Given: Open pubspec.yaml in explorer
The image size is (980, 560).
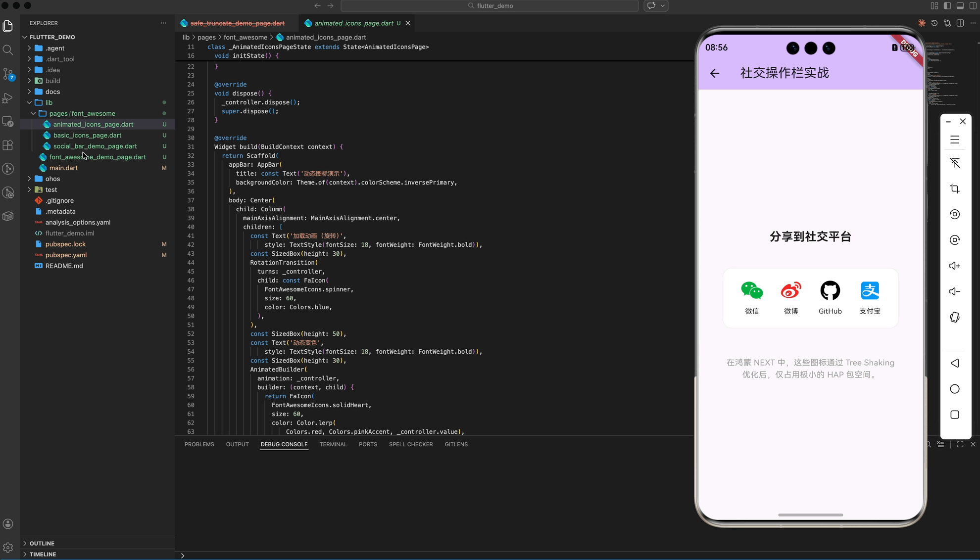Looking at the screenshot, I should (66, 255).
